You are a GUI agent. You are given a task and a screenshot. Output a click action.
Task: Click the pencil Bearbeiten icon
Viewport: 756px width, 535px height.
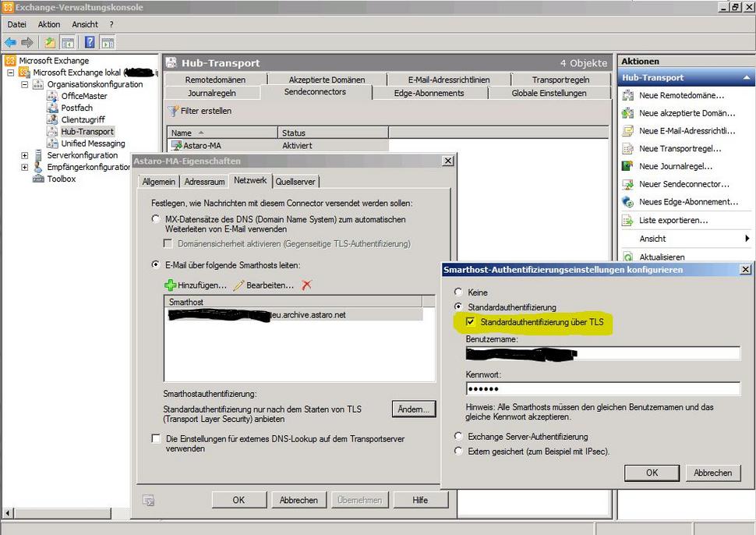(239, 285)
